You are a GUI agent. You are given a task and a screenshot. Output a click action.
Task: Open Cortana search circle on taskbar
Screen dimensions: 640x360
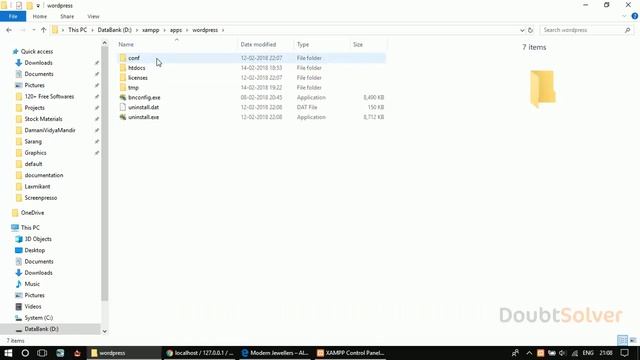(25, 353)
